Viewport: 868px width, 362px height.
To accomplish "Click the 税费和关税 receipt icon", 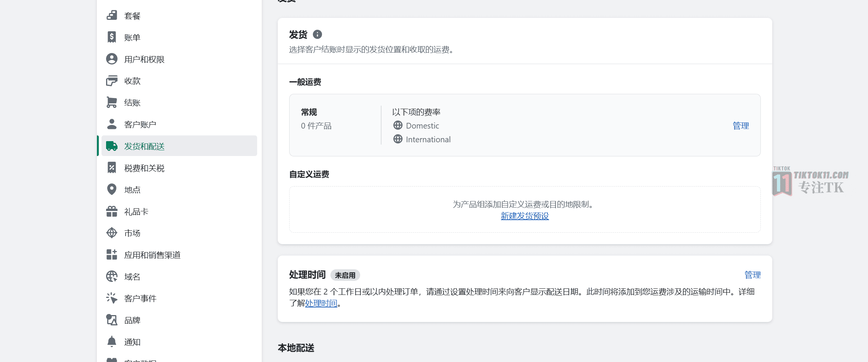I will 112,168.
